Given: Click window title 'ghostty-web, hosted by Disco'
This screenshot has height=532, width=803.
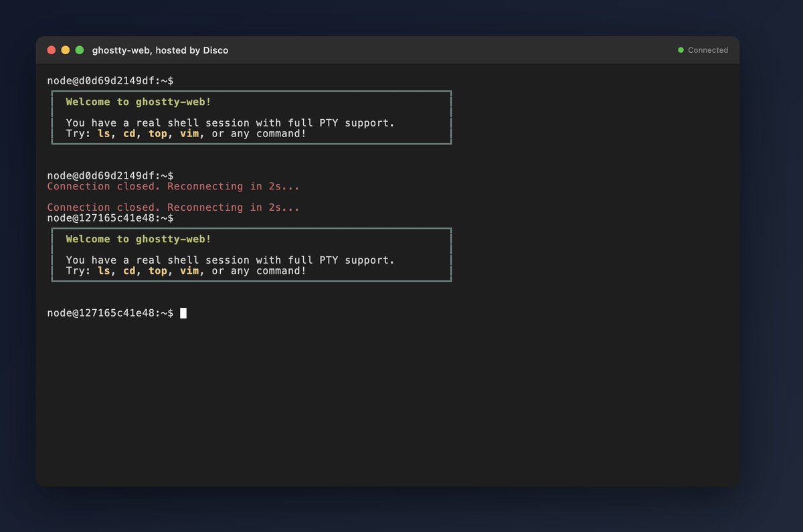Looking at the screenshot, I should click(160, 50).
